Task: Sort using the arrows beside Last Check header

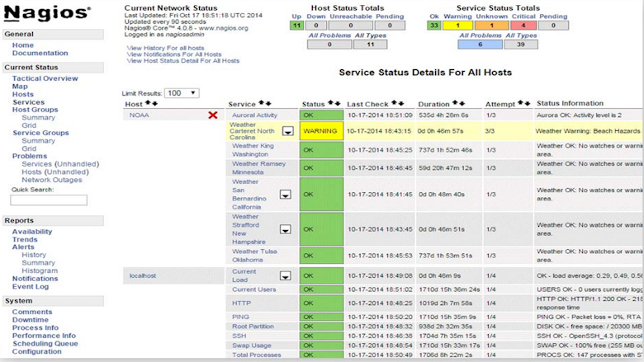Action: coord(395,104)
